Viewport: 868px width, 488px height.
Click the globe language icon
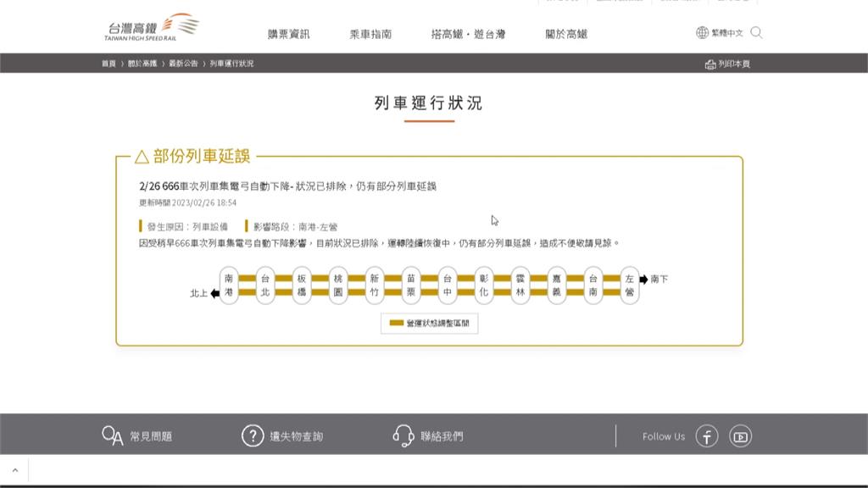click(702, 33)
